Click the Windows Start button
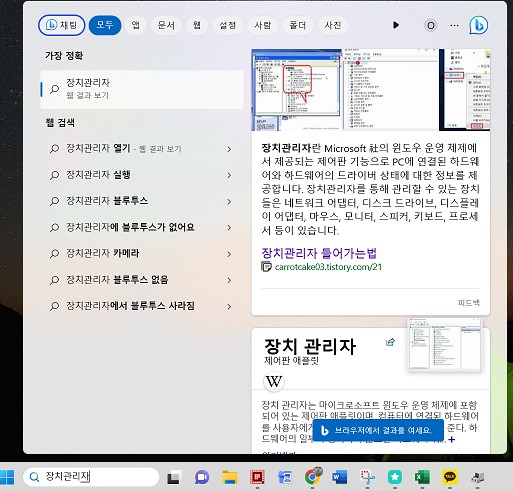This screenshot has width=513, height=491. [7, 477]
